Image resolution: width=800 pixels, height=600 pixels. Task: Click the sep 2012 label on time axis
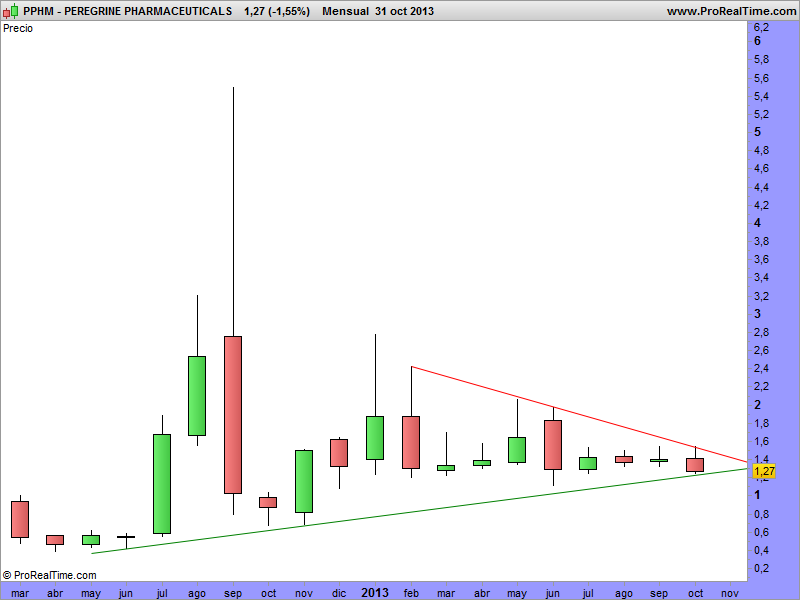(x=233, y=593)
